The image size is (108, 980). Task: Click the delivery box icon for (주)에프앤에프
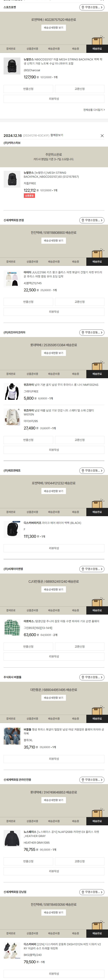(97, 504)
